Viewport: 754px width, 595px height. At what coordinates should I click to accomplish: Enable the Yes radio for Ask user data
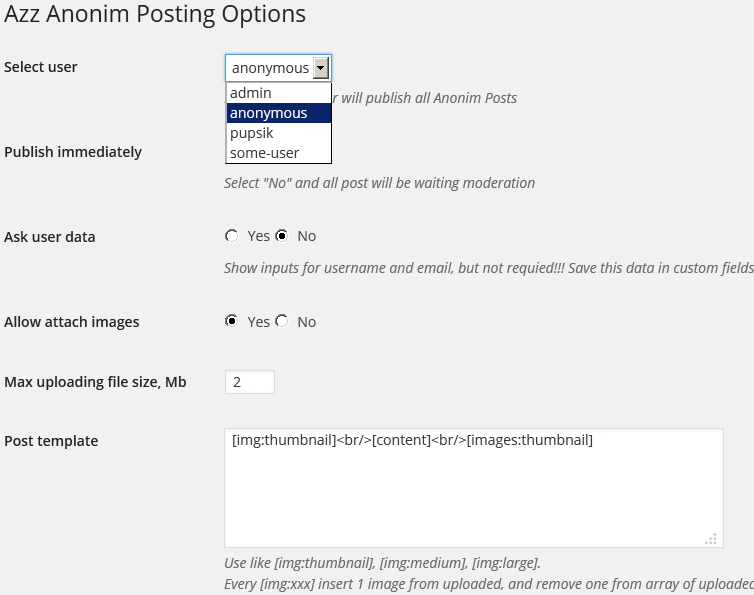232,236
